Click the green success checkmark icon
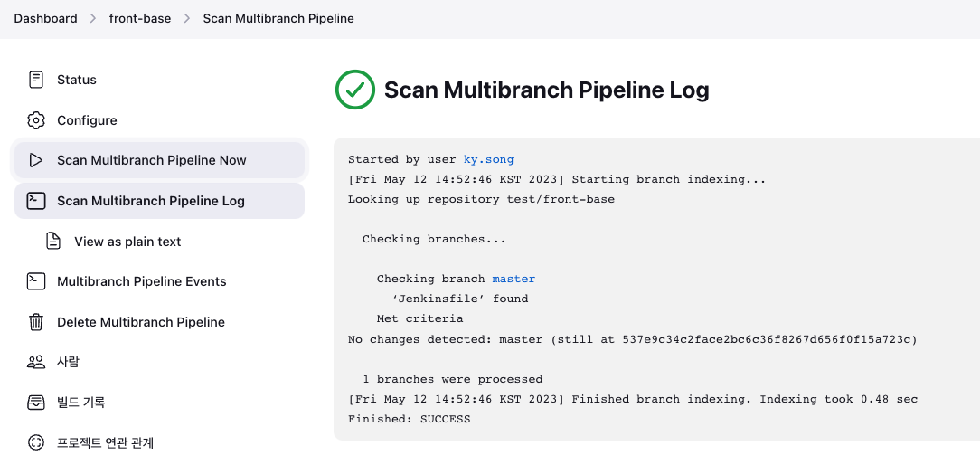This screenshot has height=465, width=980. [355, 90]
